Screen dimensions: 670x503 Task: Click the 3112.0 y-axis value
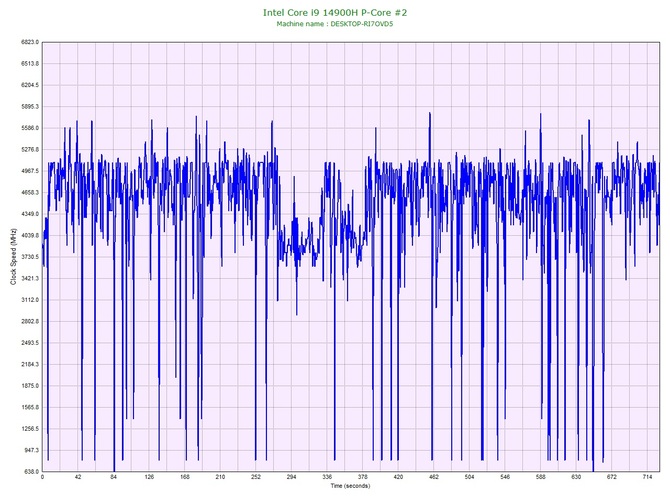tap(30, 300)
